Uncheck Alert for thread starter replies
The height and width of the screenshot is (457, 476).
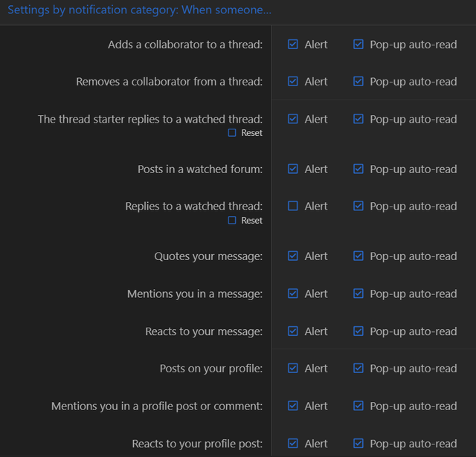pos(293,119)
